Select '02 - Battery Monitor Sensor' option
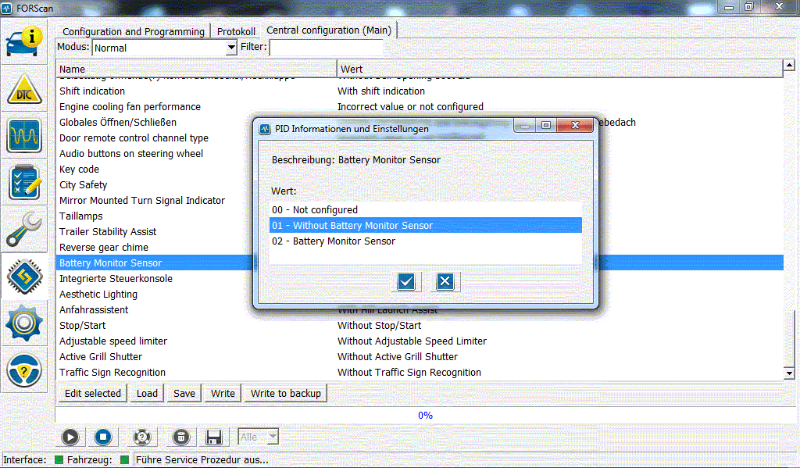800x468 pixels. (333, 241)
